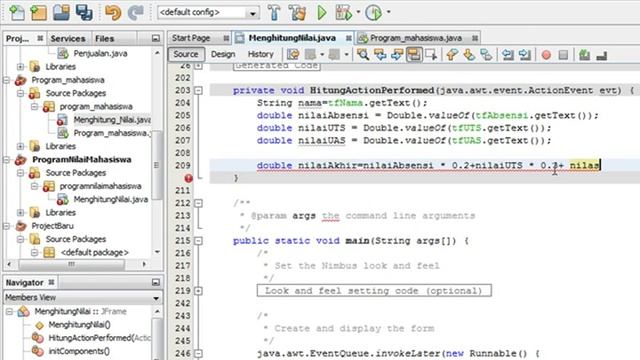Select initComponents() in the Navigator
Screen dimensions: 640x360
pos(79,351)
